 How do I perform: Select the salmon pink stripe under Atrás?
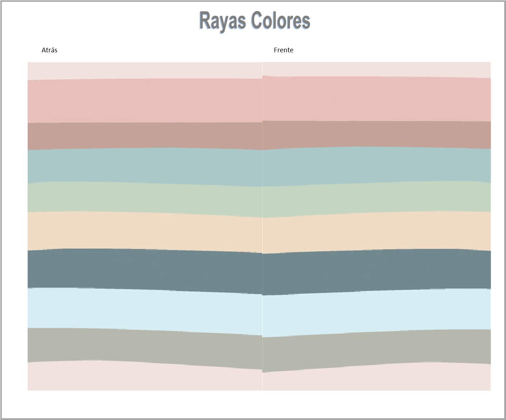point(145,101)
